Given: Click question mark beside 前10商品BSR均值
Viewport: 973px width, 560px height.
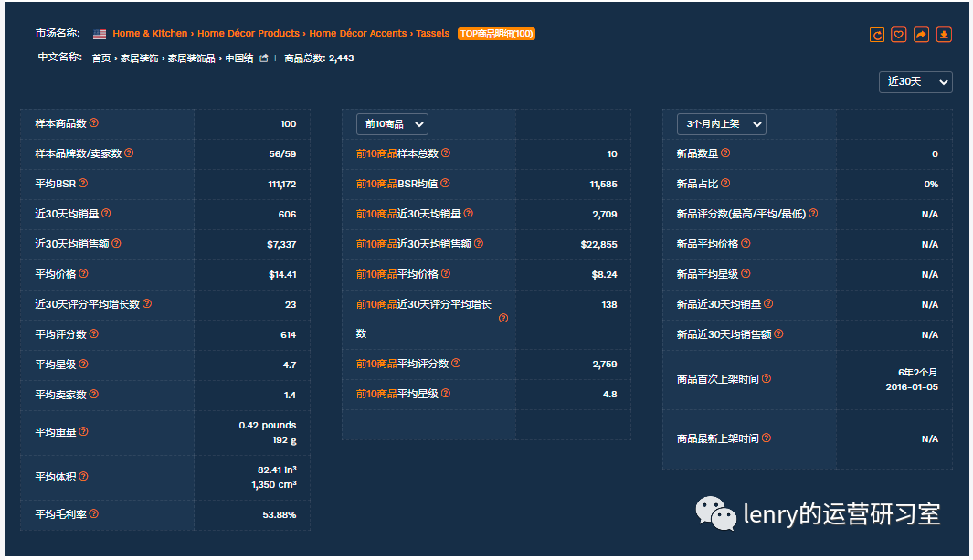Looking at the screenshot, I should (x=444, y=183).
